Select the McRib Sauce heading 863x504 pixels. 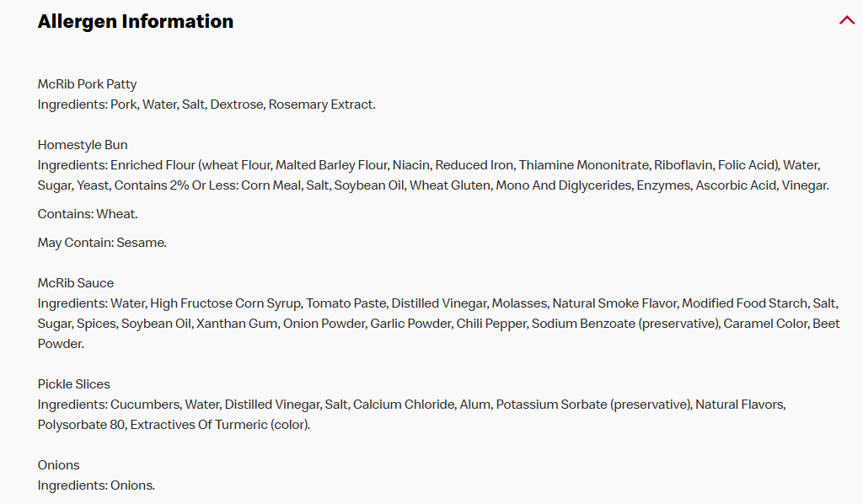click(76, 283)
